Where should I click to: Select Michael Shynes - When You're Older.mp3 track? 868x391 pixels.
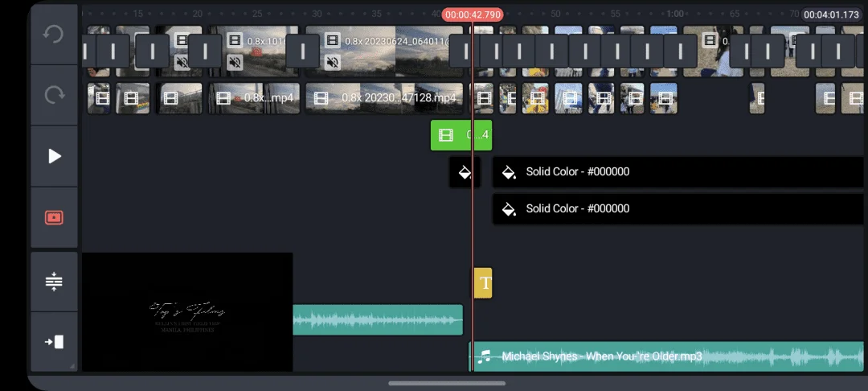point(666,356)
